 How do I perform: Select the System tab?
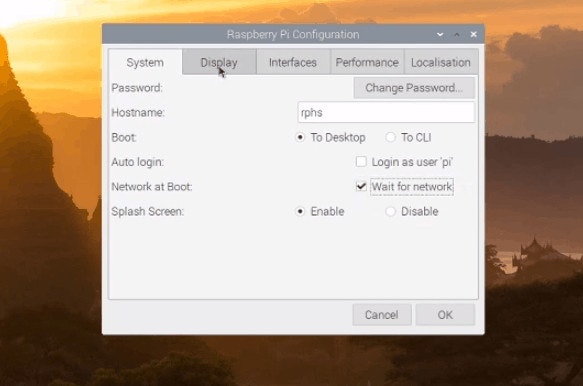(145, 62)
